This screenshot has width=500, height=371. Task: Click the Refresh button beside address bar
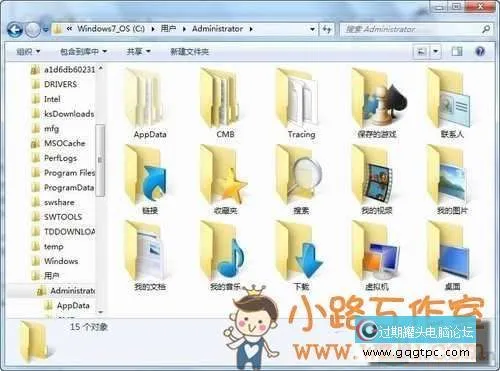(x=327, y=29)
